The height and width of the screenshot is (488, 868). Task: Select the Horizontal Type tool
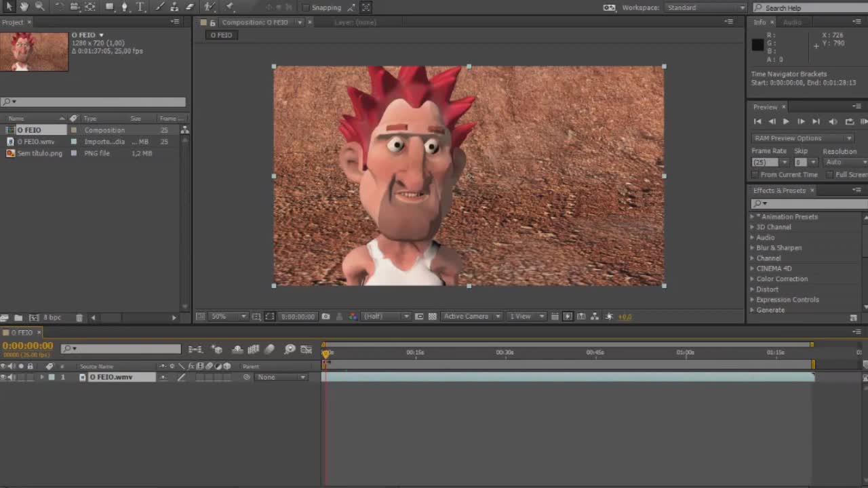point(140,7)
